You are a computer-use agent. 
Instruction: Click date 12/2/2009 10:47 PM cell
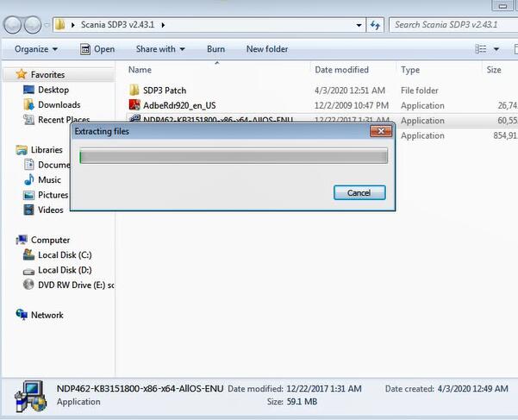[x=352, y=105]
